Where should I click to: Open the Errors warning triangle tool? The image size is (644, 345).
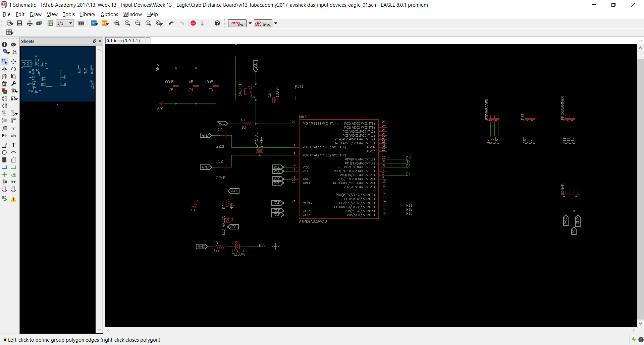pos(13,199)
